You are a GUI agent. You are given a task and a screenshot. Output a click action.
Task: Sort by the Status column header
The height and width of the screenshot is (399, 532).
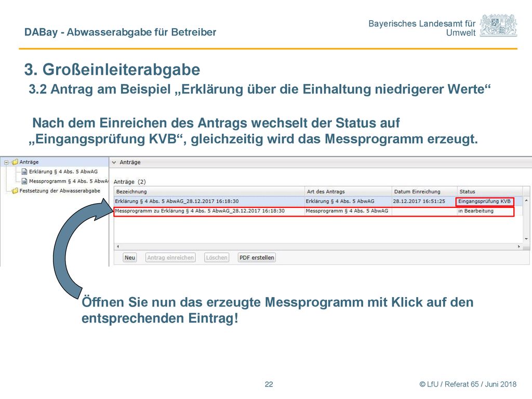click(x=489, y=192)
